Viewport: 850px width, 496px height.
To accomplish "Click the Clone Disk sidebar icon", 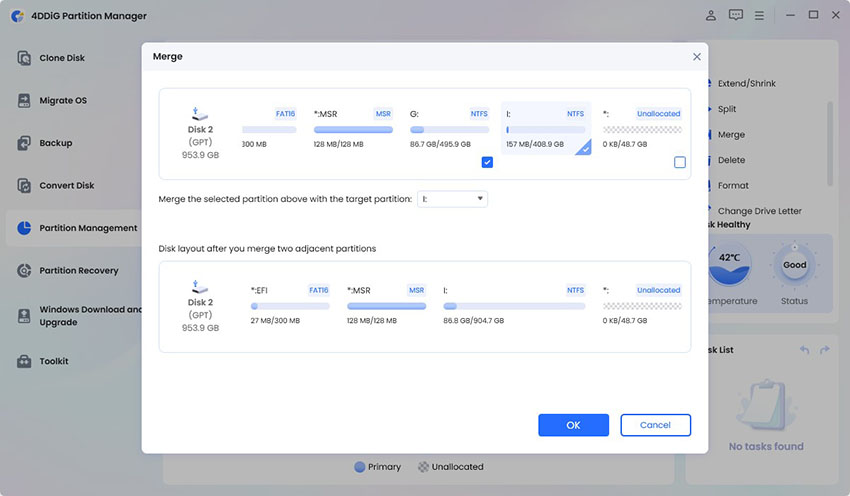I will (x=24, y=57).
